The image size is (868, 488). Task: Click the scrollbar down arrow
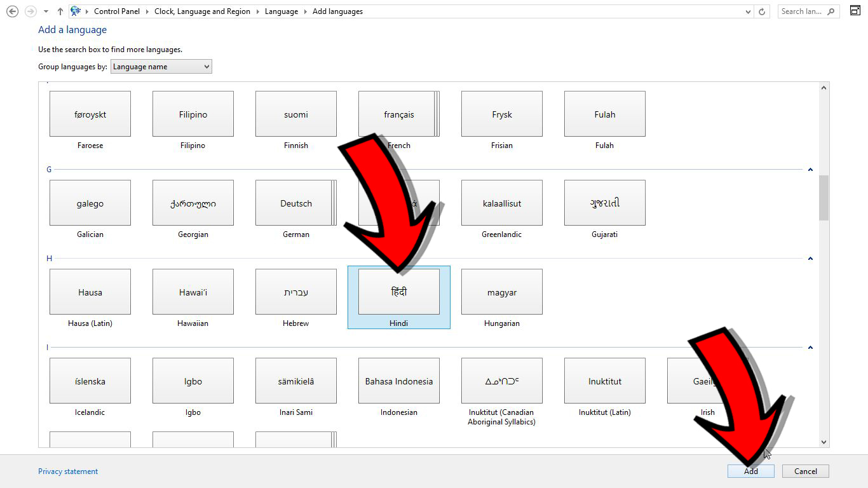click(824, 441)
